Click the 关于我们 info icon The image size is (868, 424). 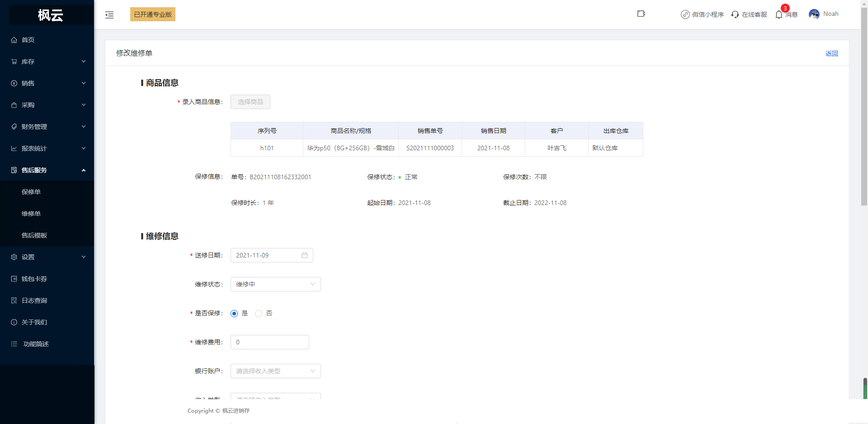(14, 322)
